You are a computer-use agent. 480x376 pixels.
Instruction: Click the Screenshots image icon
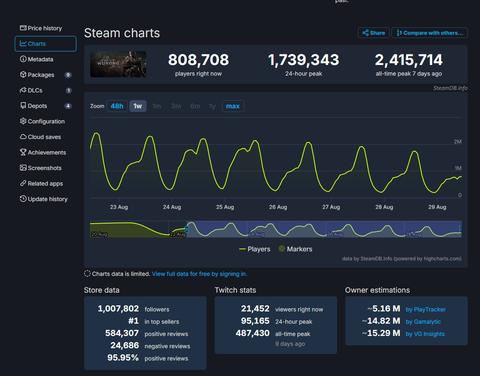23,168
